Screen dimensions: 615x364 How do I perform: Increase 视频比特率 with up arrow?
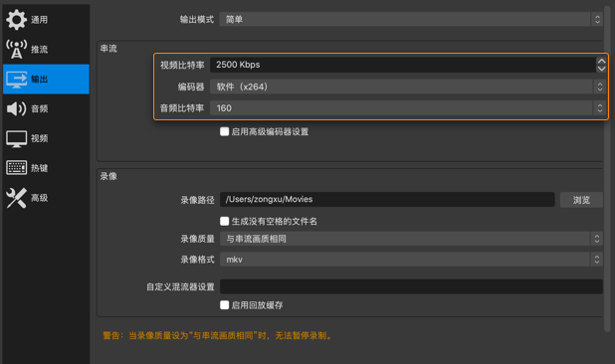pos(601,61)
